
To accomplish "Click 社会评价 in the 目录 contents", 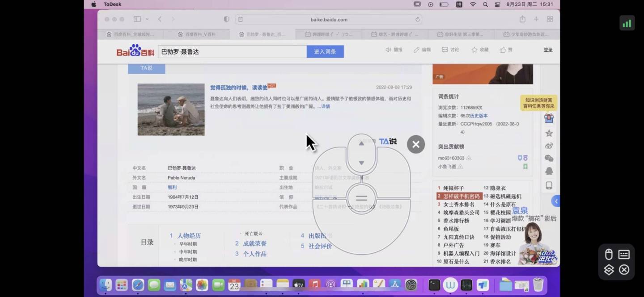I will pyautogui.click(x=320, y=246).
